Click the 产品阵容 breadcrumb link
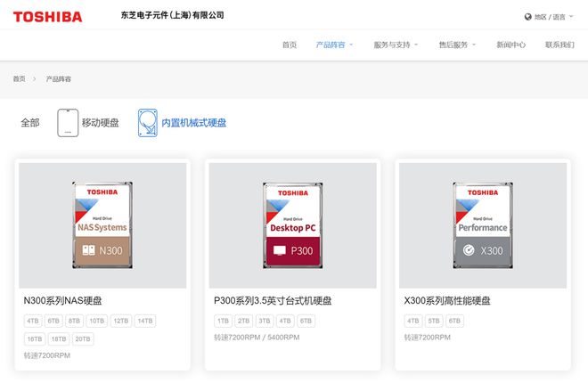Image resolution: width=588 pixels, height=383 pixels. click(x=58, y=79)
